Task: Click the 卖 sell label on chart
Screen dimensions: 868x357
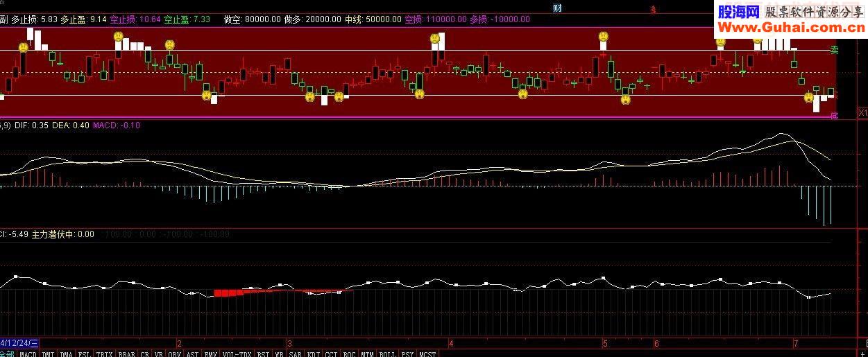Action: click(834, 50)
